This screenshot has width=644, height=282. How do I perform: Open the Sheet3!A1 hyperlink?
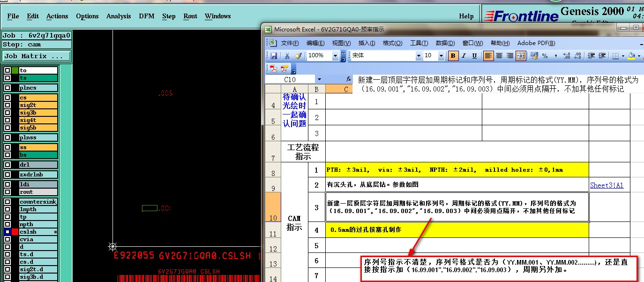[x=607, y=185]
